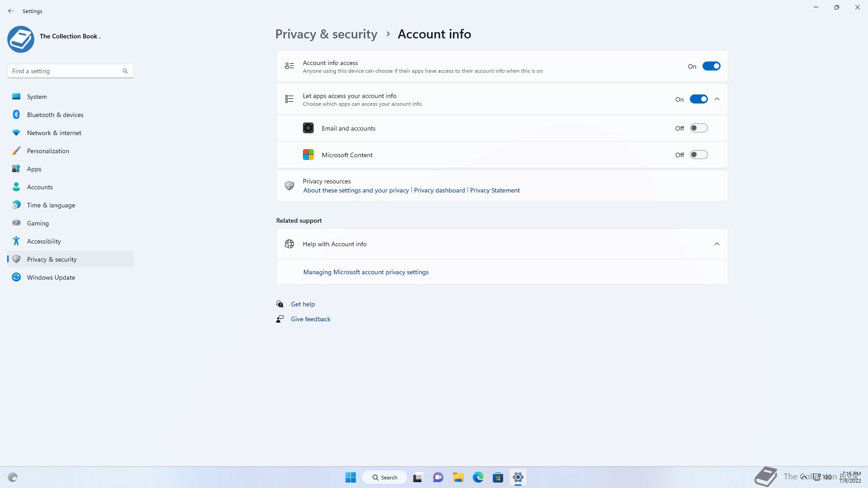Screen dimensions: 868x488
Task: Click the Bluetooth & devices icon
Action: (x=16, y=114)
